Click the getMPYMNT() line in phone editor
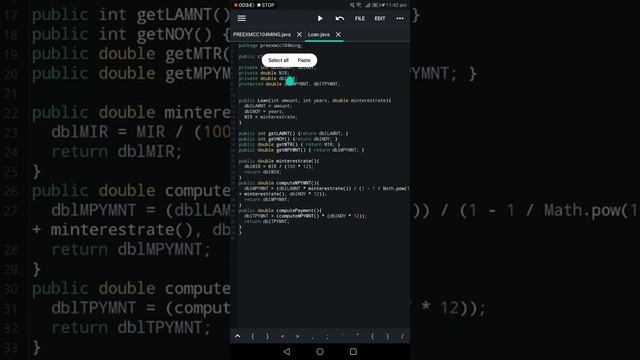The image size is (640, 360). pyautogui.click(x=301, y=150)
